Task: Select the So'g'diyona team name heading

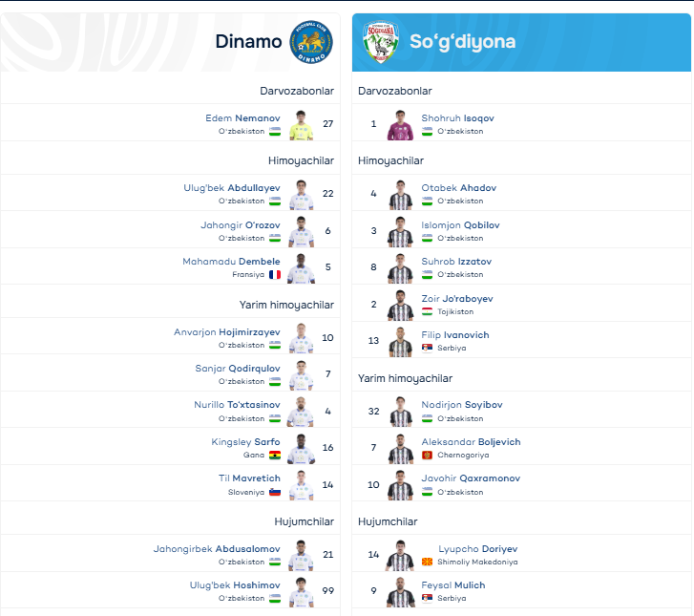Action: pyautogui.click(x=462, y=41)
